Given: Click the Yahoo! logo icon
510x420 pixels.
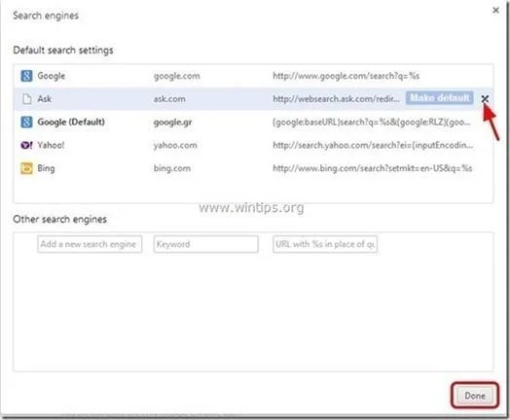Looking at the screenshot, I should coord(26,145).
